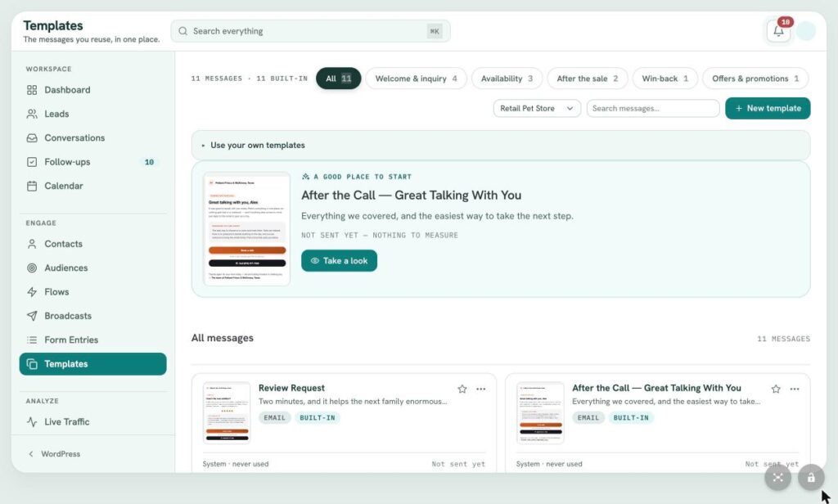Show Offers & promotions templates

tap(755, 79)
